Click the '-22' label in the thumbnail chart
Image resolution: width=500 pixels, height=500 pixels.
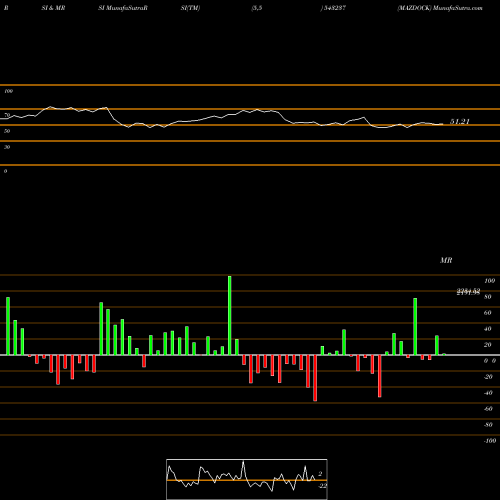pyautogui.click(x=322, y=486)
